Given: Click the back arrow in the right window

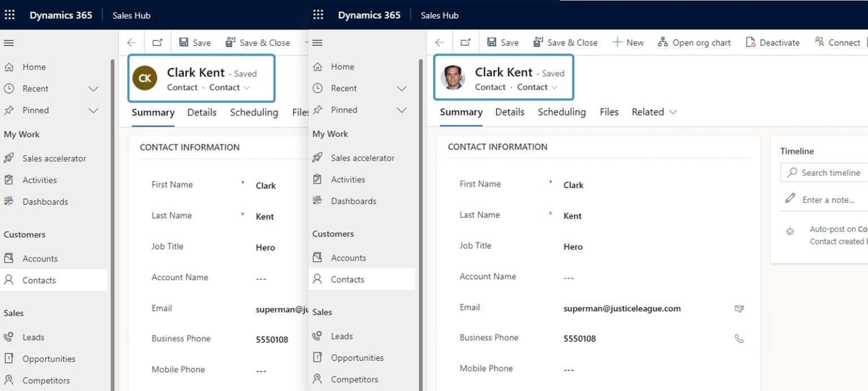Looking at the screenshot, I should (x=440, y=42).
